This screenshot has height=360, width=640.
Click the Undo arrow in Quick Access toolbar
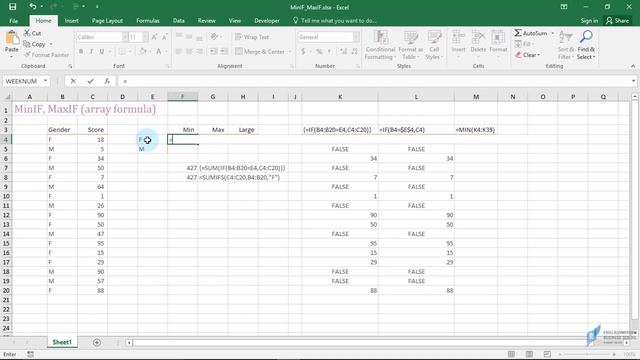(x=33, y=7)
